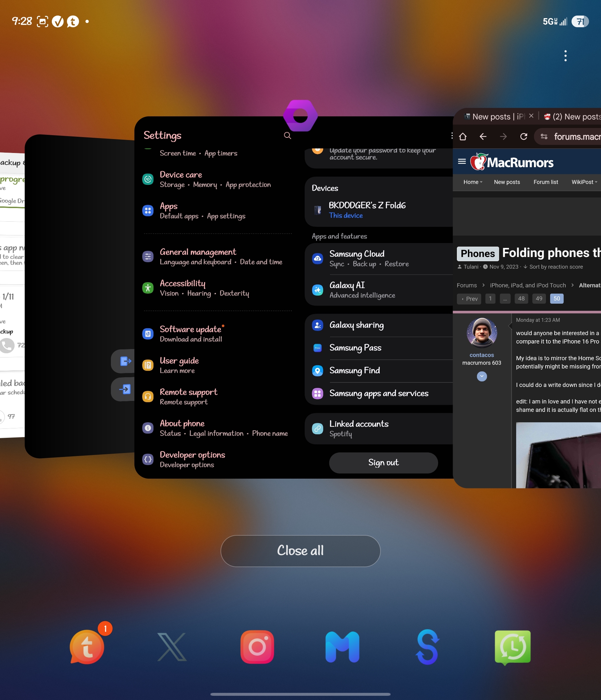Select thread page 50

[x=556, y=299]
